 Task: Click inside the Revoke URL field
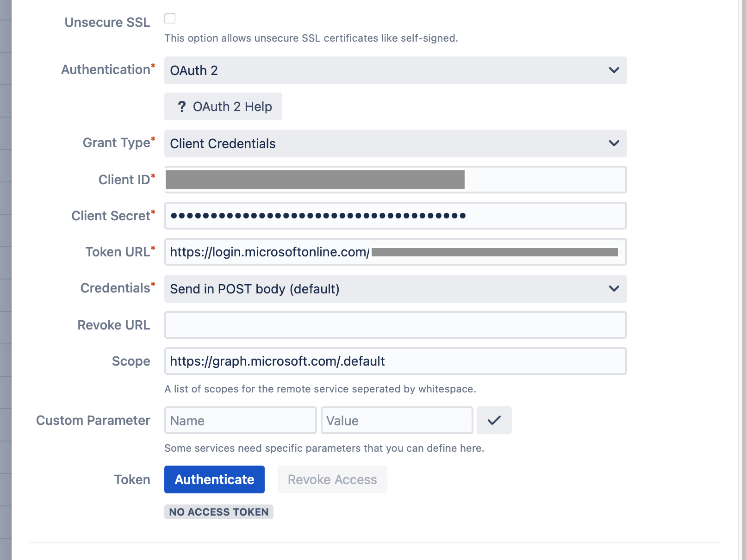point(395,325)
